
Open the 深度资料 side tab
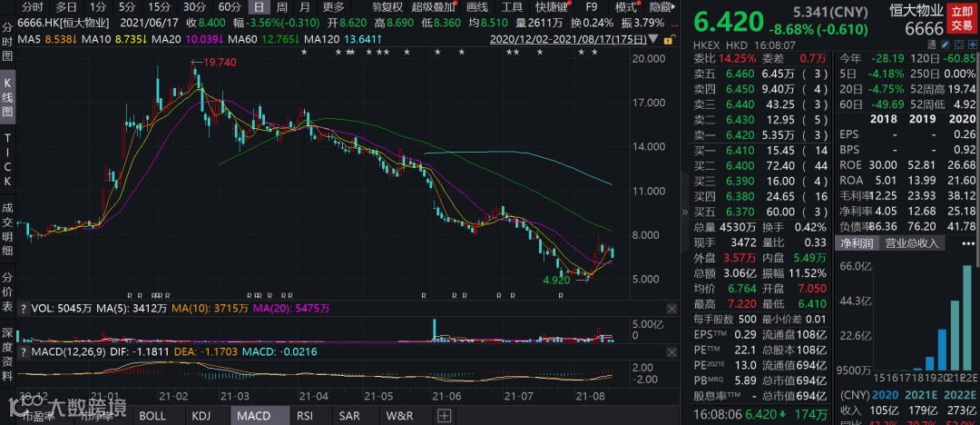pos(8,354)
